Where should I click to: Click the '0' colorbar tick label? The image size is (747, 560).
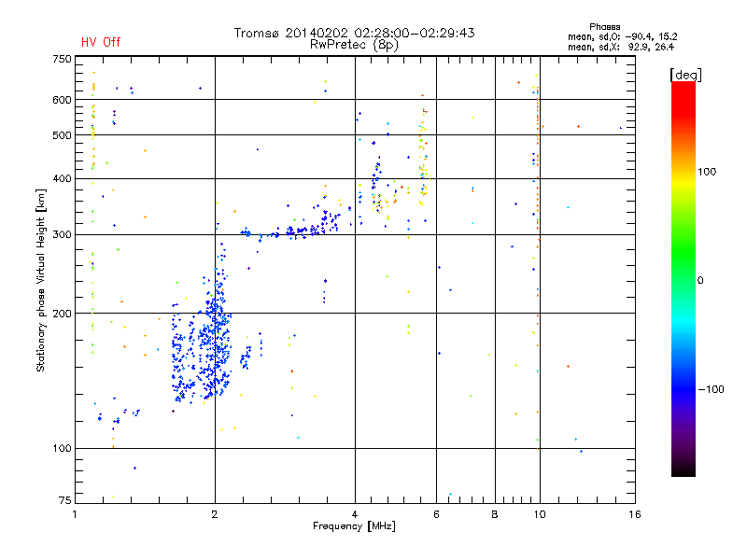pos(700,281)
